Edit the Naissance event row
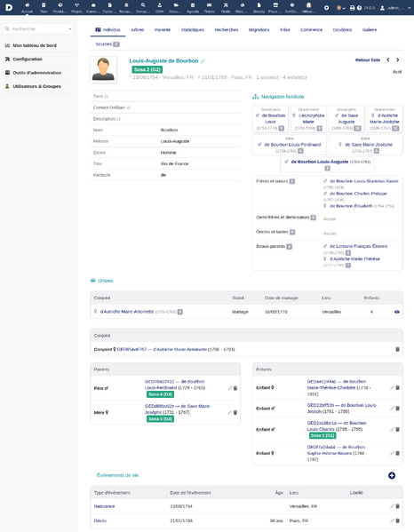 tap(392, 506)
